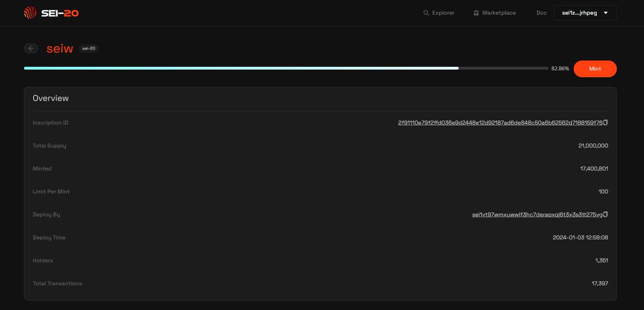Go back using the arrow button
This screenshot has height=310, width=644.
[x=31, y=48]
